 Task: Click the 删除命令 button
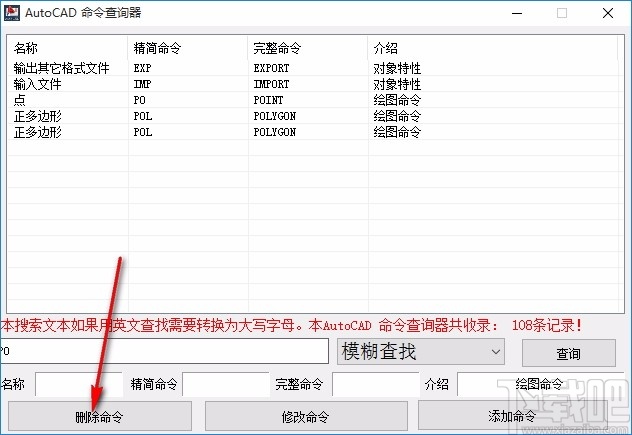pyautogui.click(x=100, y=416)
